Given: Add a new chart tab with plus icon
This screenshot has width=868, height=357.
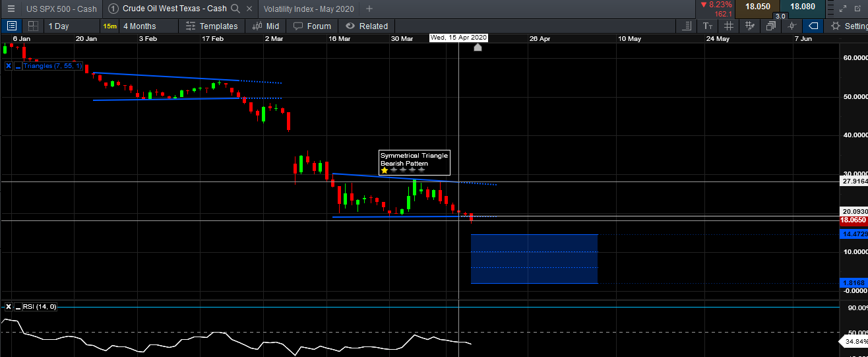Looking at the screenshot, I should click(x=369, y=9).
